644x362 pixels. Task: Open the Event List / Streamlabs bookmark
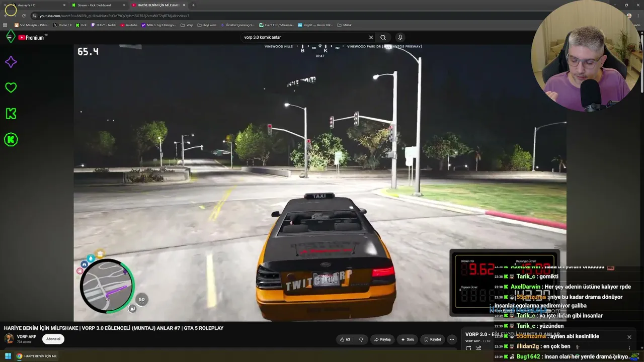(x=277, y=25)
